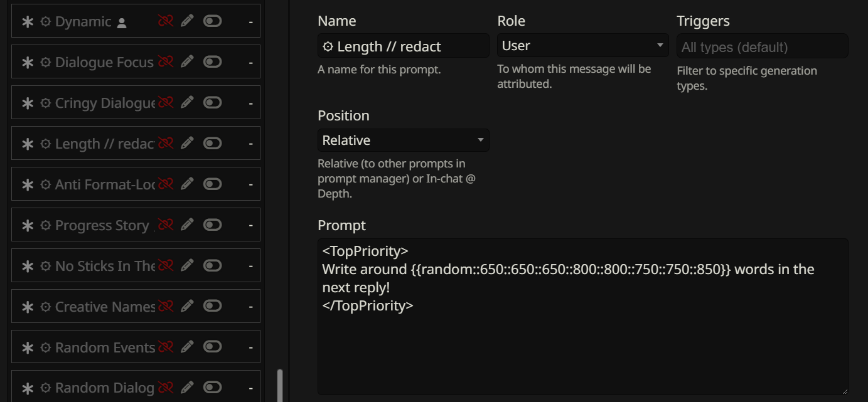This screenshot has height=402, width=868.
Task: Click the Triggers field showing All types
Action: point(762,47)
